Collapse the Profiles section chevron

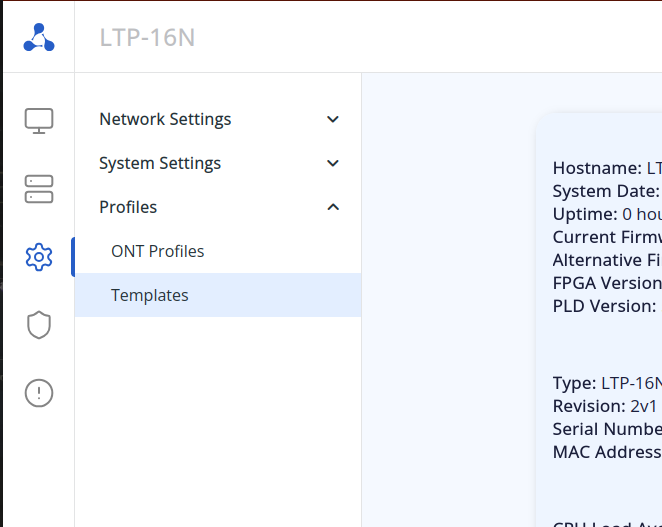coord(333,207)
